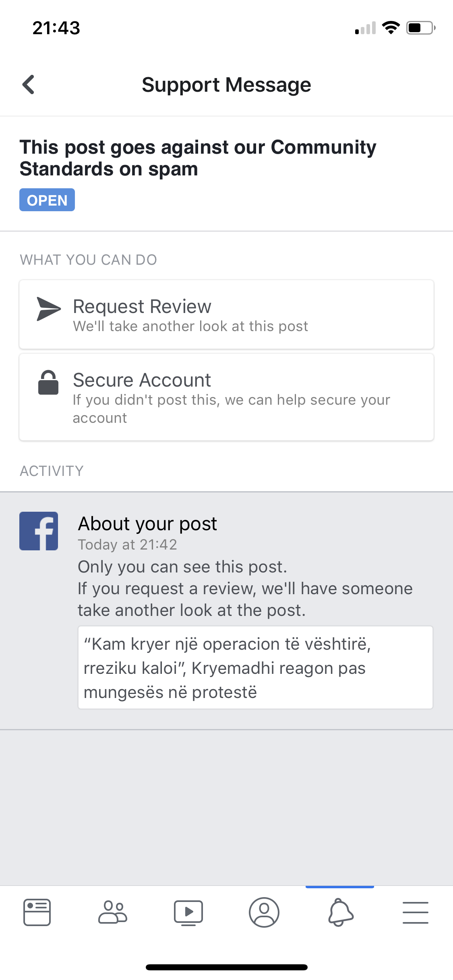453x980 pixels.
Task: Tap the paper plane Request Review icon
Action: click(x=49, y=309)
